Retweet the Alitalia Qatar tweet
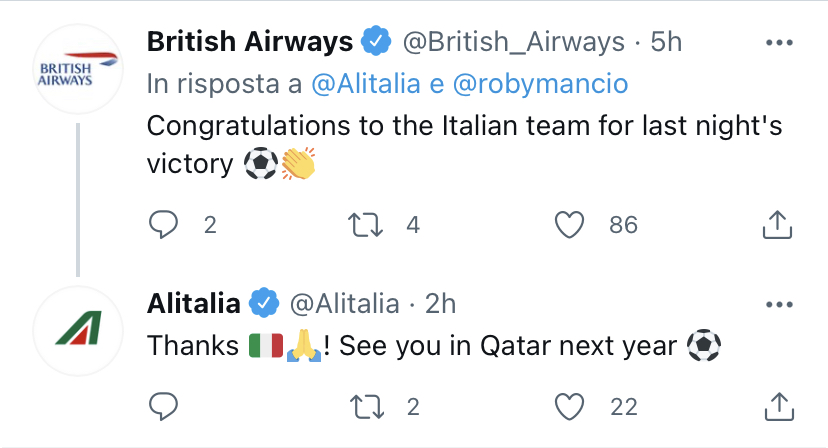Screen dimensions: 828x448 click(368, 406)
